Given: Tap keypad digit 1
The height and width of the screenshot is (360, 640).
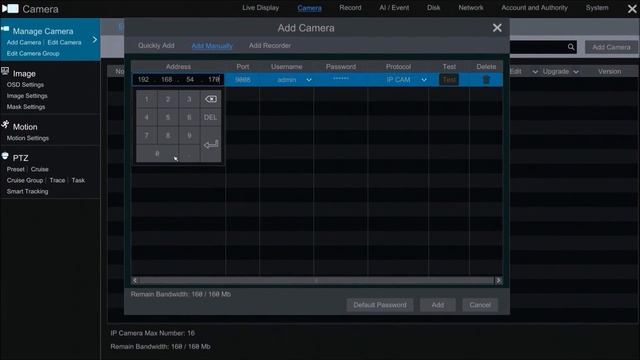Looking at the screenshot, I should [147, 99].
